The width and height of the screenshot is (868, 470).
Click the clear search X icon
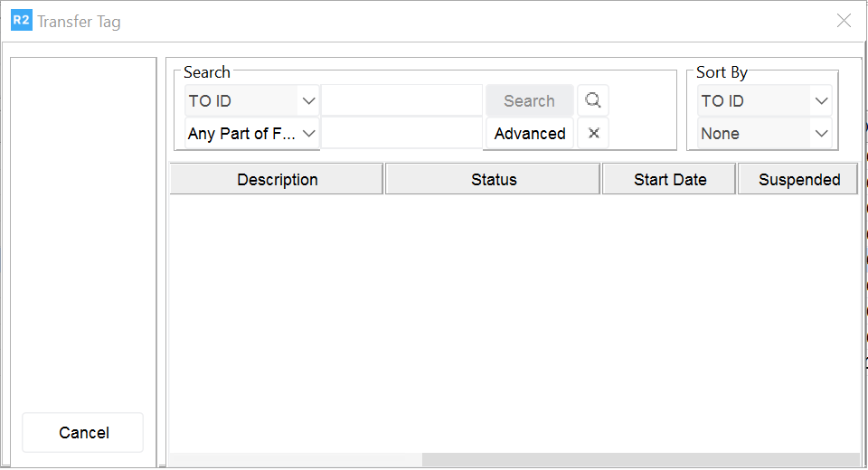pyautogui.click(x=593, y=133)
